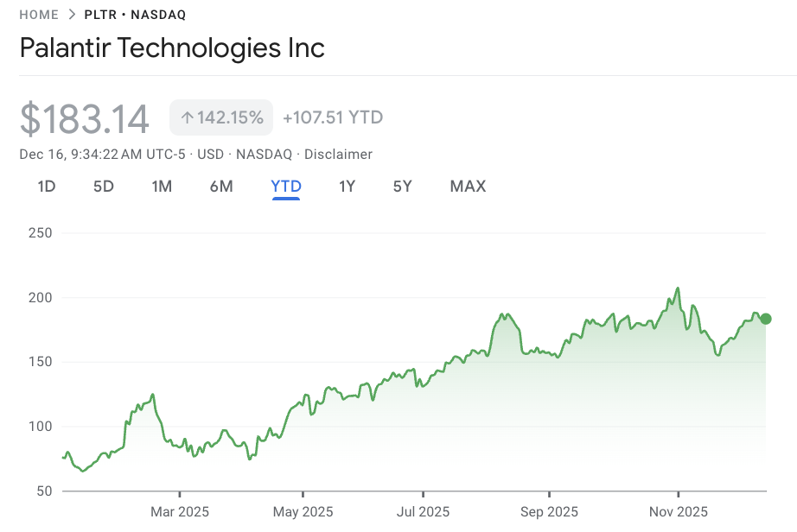This screenshot has width=797, height=532.
Task: Select the 5D range tab
Action: (x=104, y=187)
